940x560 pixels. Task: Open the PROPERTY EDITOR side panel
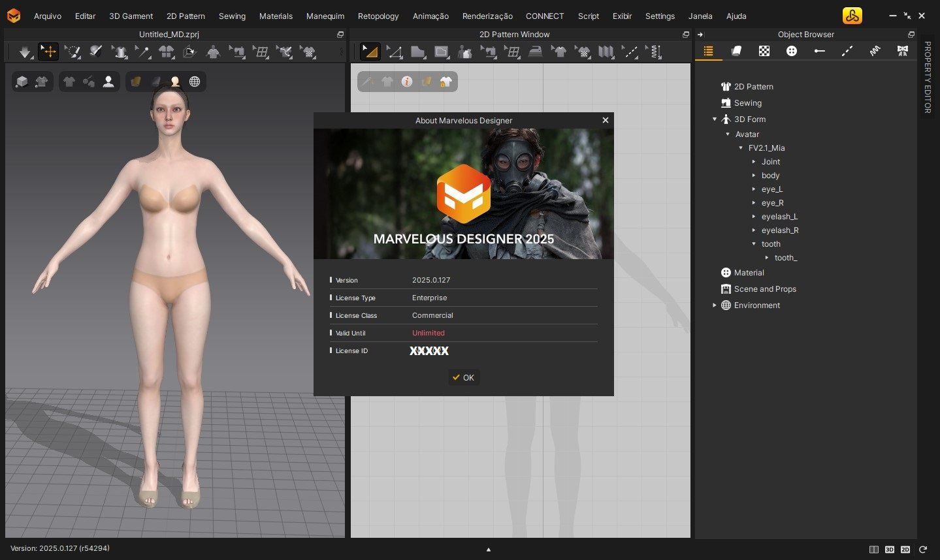pos(928,77)
